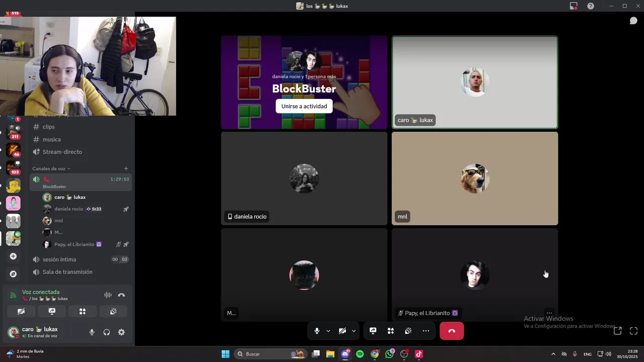644x362 pixels.
Task: Click the taskbar Buscar search box
Action: click(271, 354)
